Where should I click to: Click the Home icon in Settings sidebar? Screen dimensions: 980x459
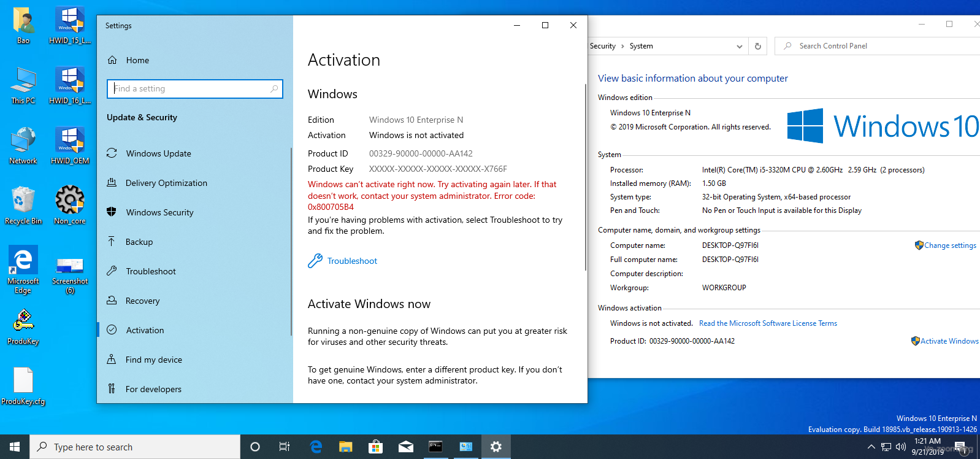pos(112,60)
